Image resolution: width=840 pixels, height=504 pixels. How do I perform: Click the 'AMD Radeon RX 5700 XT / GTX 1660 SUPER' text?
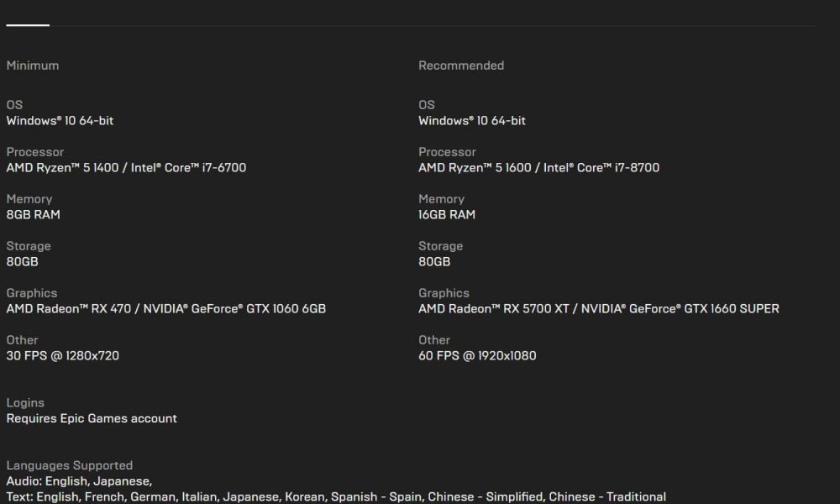tap(599, 308)
